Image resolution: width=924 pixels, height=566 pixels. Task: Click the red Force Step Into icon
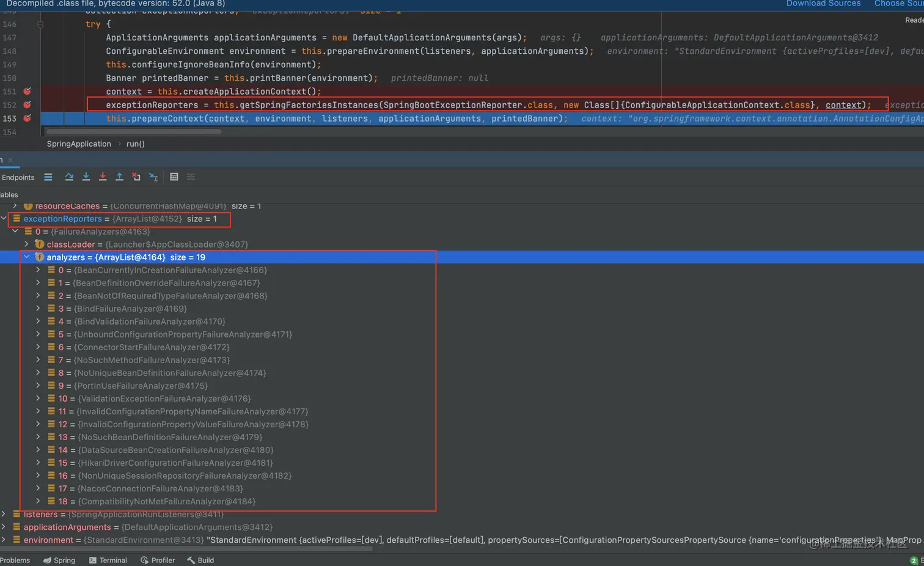103,177
